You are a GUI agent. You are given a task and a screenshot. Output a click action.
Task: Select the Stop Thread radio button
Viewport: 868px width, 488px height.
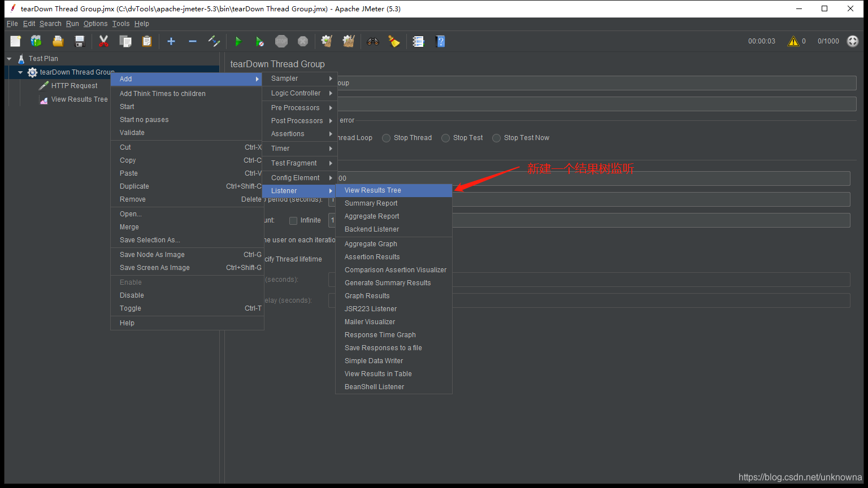(x=387, y=138)
